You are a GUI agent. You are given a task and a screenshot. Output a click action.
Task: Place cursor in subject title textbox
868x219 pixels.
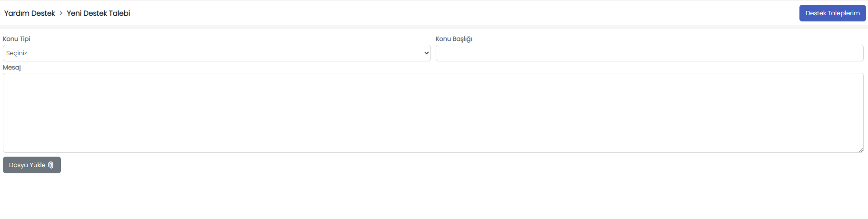pos(649,53)
